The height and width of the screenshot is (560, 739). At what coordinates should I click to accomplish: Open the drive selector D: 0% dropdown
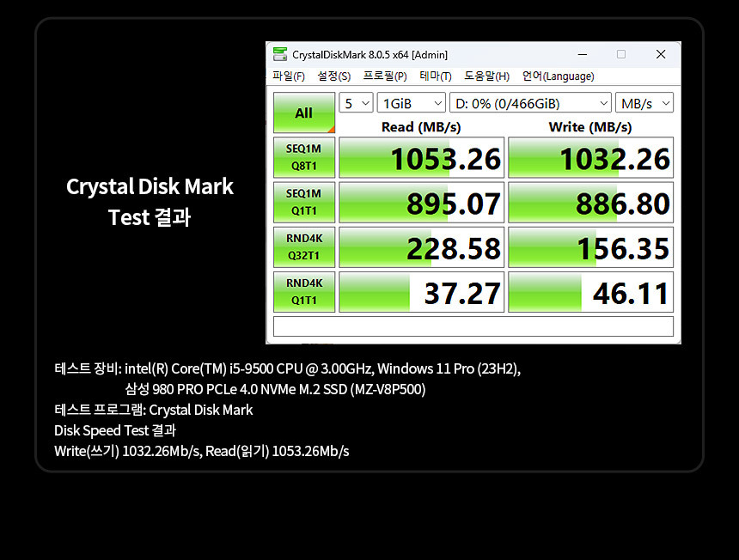pos(529,103)
